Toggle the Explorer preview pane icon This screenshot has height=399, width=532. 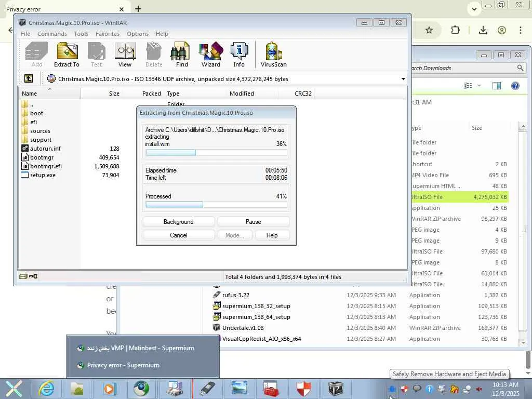tap(496, 86)
